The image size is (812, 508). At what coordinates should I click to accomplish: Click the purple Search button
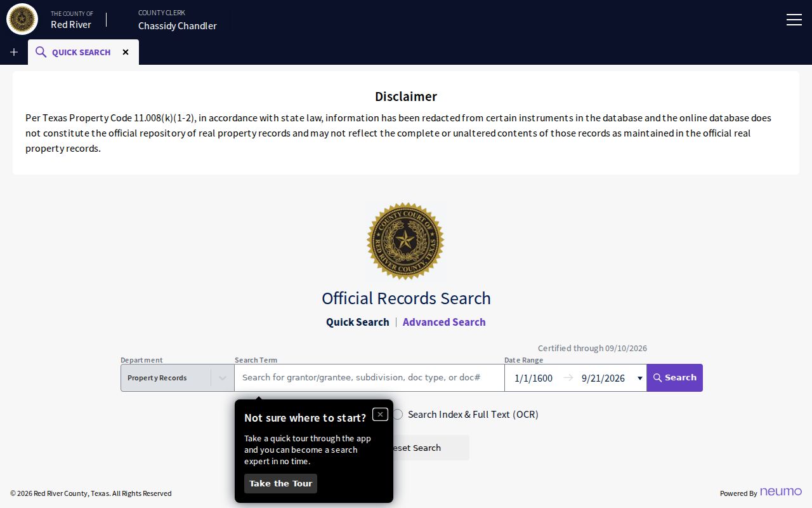(675, 378)
